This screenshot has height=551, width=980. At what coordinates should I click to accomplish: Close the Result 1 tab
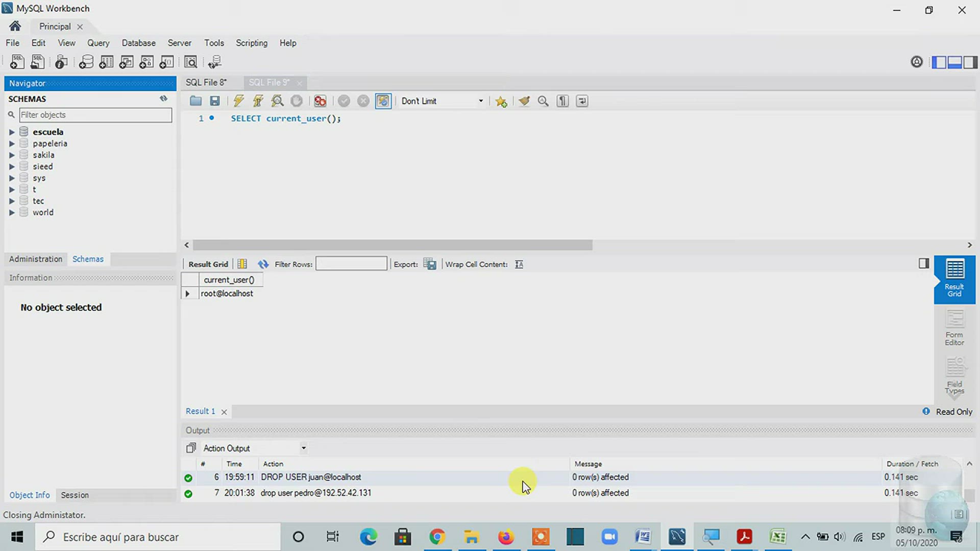click(224, 412)
